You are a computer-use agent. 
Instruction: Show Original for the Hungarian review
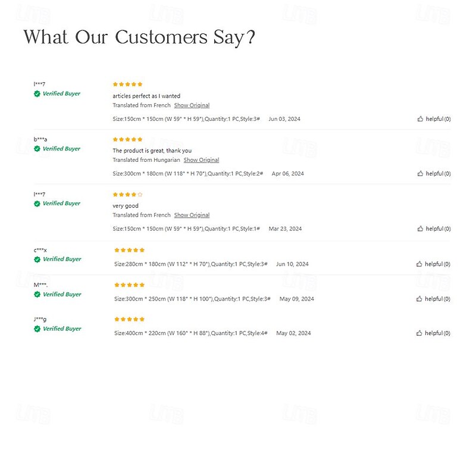tap(201, 160)
